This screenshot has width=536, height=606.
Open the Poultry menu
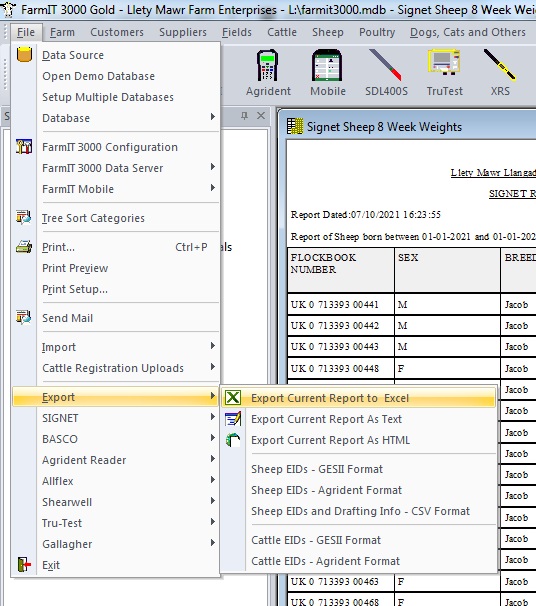tap(377, 32)
